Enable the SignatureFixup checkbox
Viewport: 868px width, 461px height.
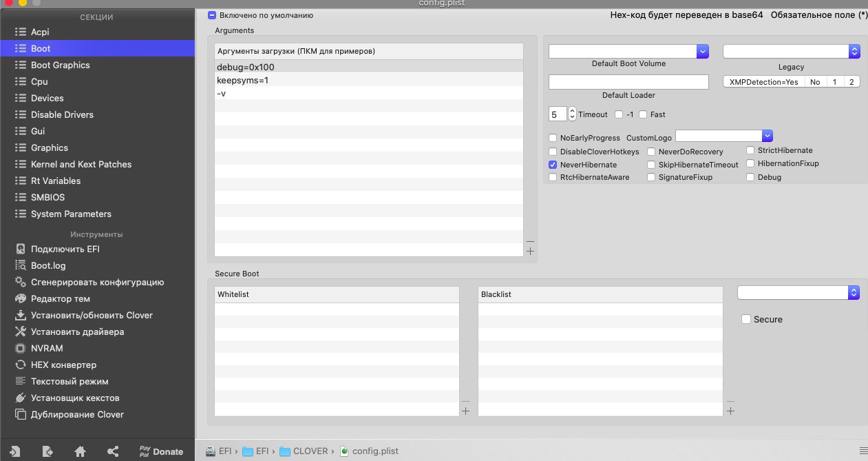(x=651, y=177)
